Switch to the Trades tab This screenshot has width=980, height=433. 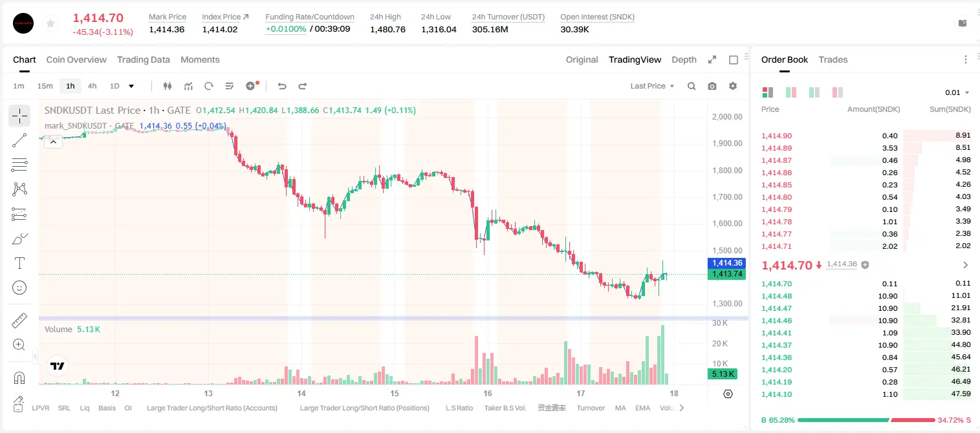coord(833,59)
